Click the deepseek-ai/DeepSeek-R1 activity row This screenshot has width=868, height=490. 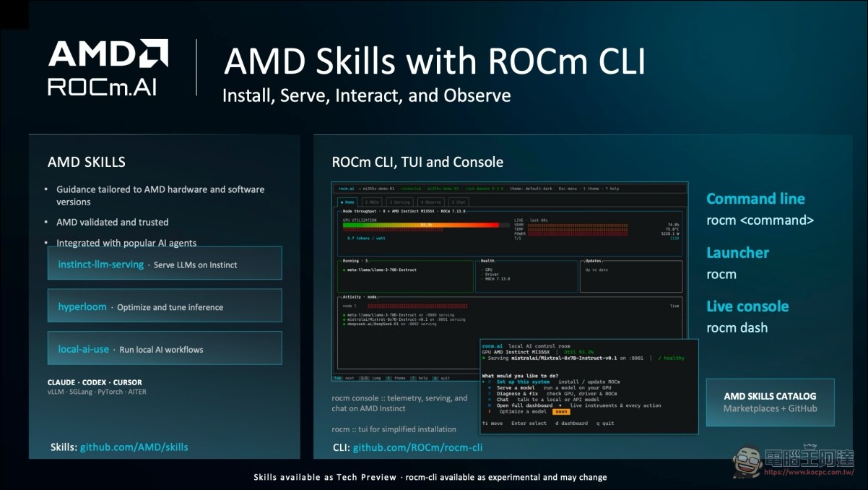(x=389, y=324)
